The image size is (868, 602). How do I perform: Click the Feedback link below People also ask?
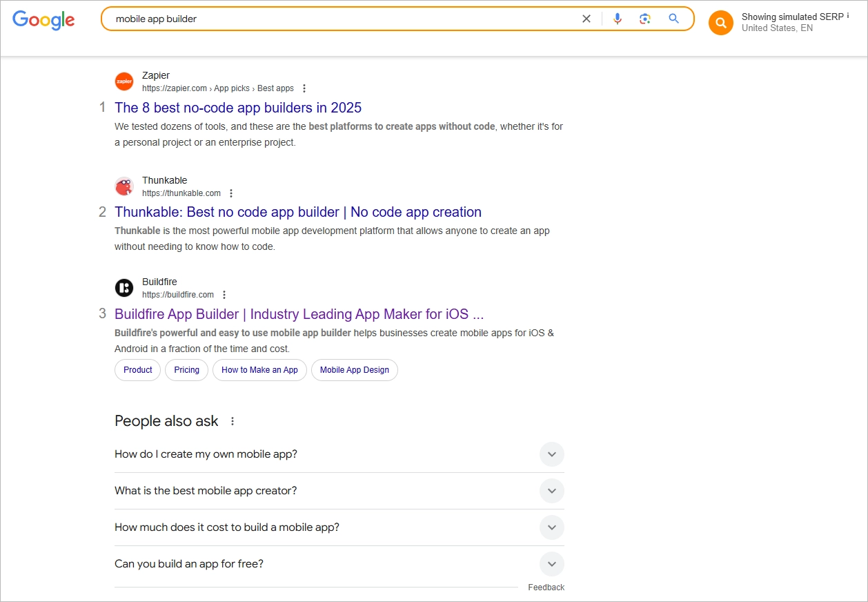coord(546,587)
